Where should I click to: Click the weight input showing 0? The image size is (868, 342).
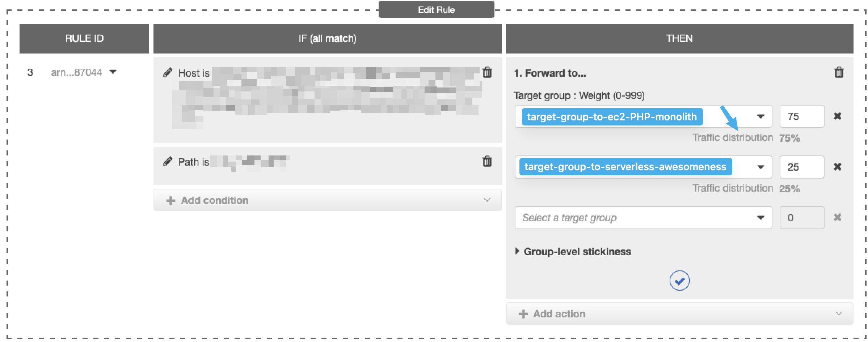pos(802,218)
